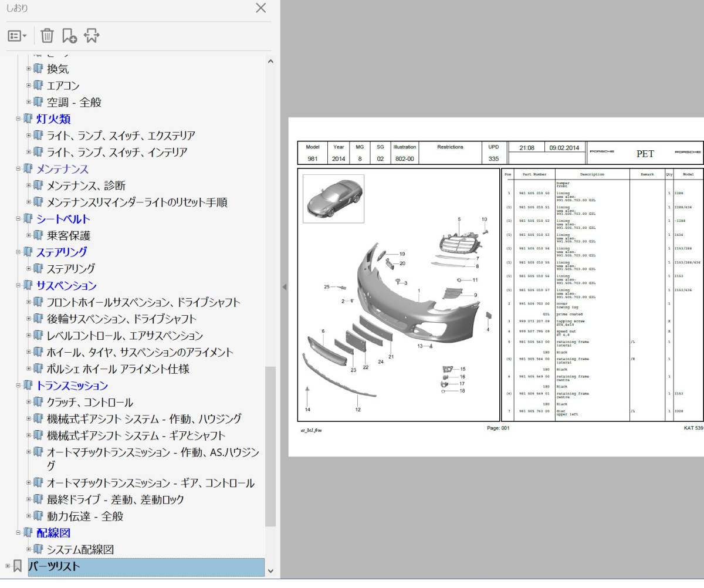Click bookmark icon beside 乗客保護

tap(39, 235)
